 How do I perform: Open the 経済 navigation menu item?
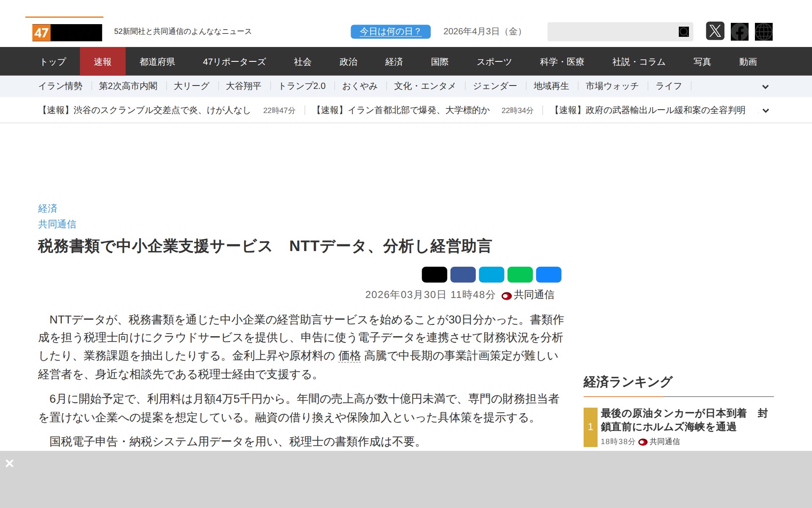tap(394, 62)
